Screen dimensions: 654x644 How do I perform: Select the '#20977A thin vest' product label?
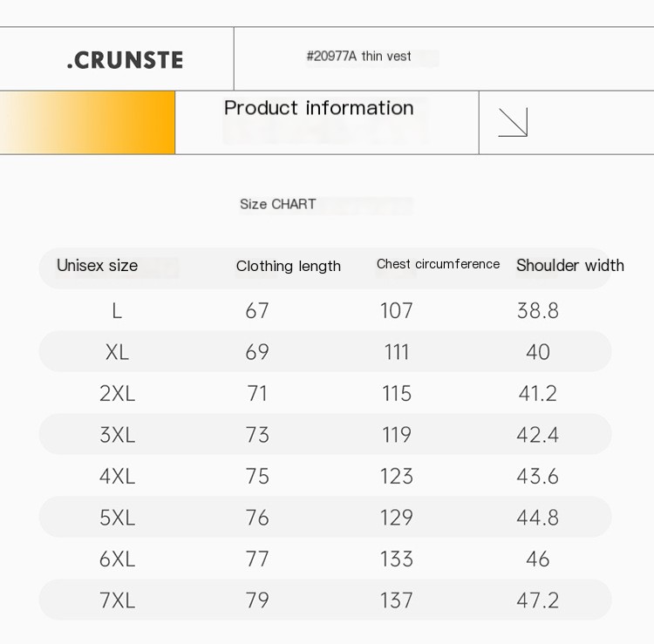point(358,57)
